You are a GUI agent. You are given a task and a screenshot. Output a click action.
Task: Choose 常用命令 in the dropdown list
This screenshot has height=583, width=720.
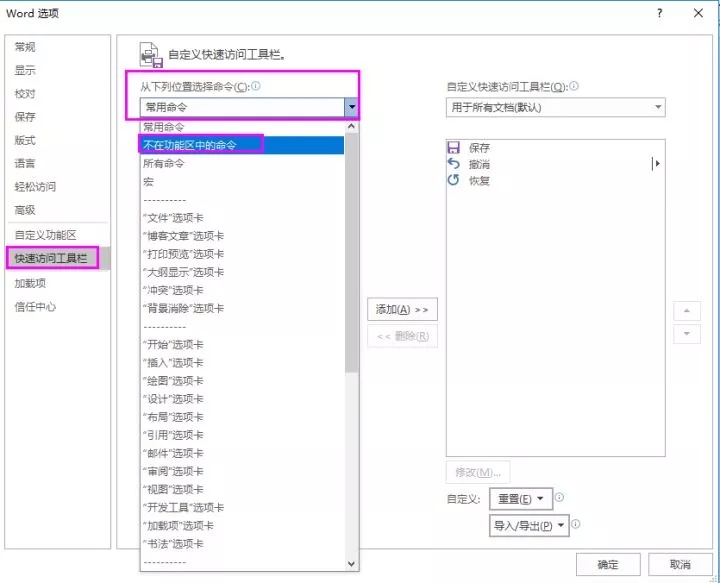tap(242, 127)
